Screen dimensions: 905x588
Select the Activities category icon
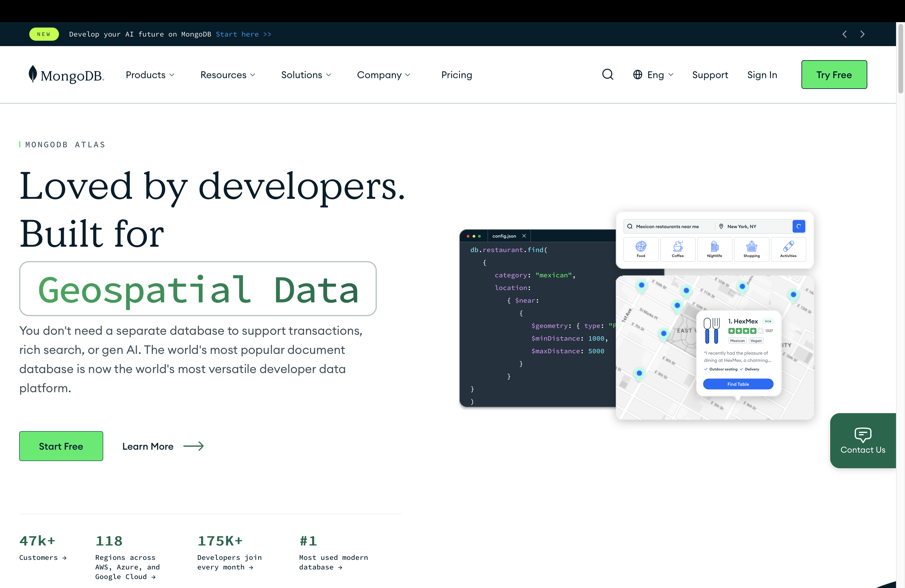click(x=788, y=249)
